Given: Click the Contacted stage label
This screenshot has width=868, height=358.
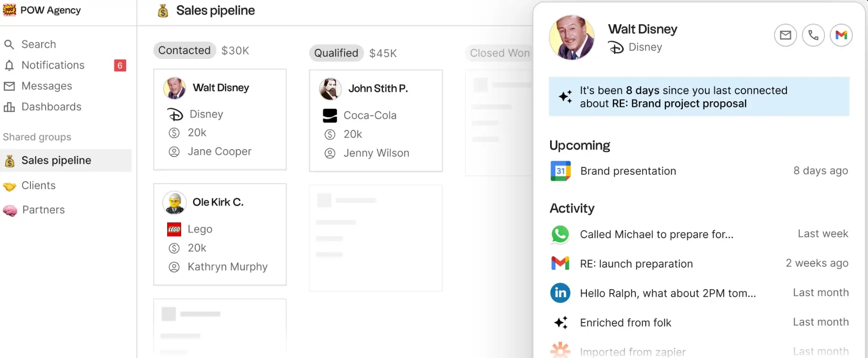Looking at the screenshot, I should 184,51.
